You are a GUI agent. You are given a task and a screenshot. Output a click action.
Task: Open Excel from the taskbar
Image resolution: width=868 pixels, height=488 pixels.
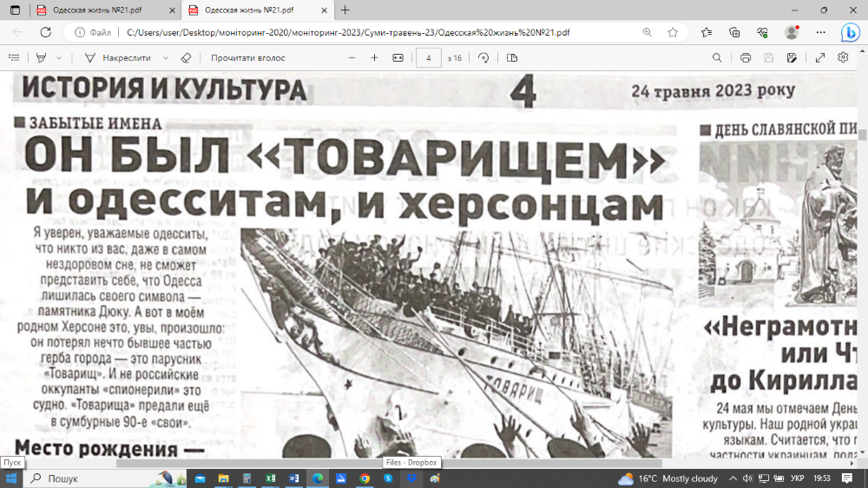(271, 478)
